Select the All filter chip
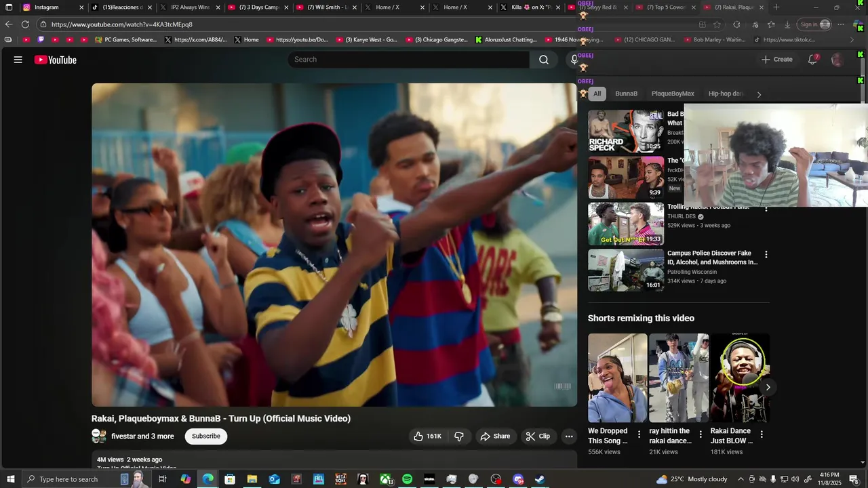Image resolution: width=868 pixels, height=488 pixels. coord(597,94)
